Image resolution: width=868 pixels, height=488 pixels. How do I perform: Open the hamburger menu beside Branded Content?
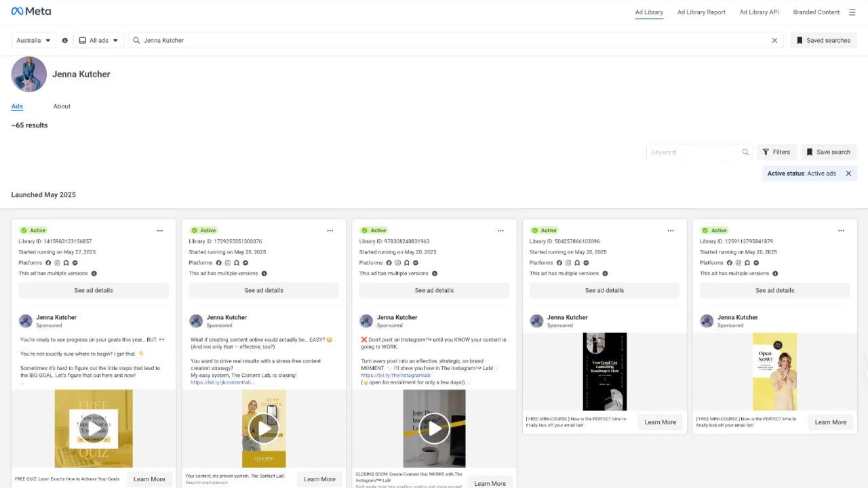[852, 12]
